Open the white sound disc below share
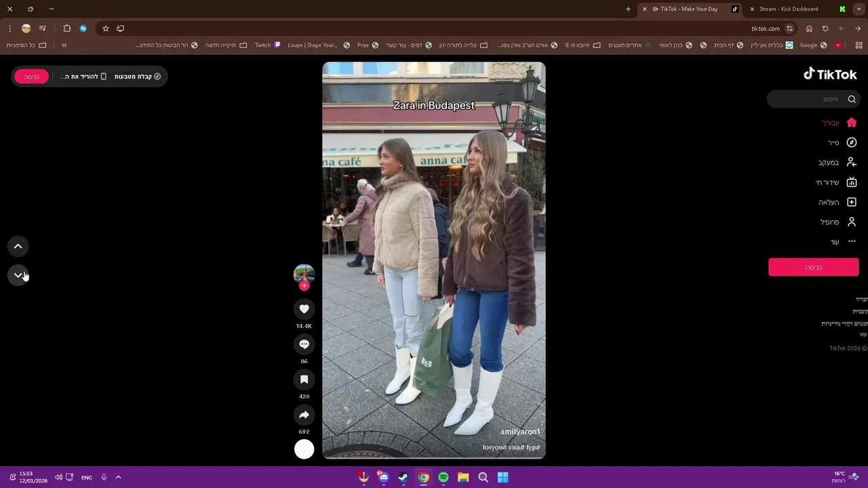This screenshot has height=488, width=868. (x=304, y=449)
